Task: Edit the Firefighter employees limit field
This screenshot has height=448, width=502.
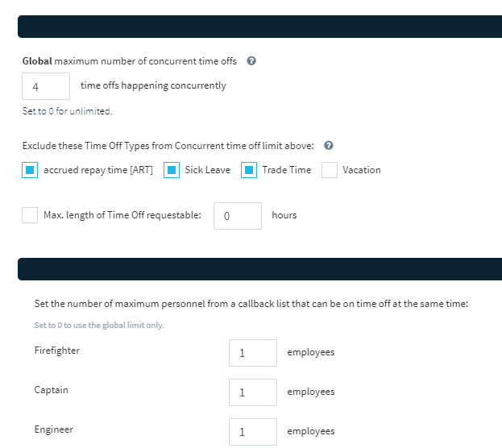Action: pos(253,353)
